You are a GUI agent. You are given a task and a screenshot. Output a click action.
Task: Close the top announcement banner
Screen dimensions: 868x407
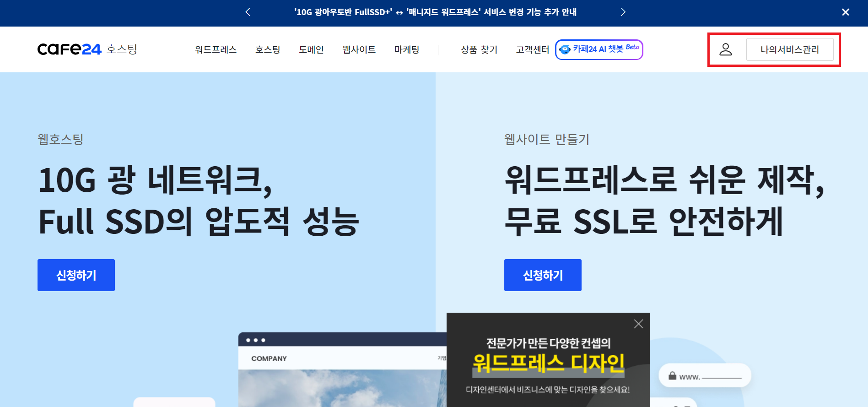point(846,12)
